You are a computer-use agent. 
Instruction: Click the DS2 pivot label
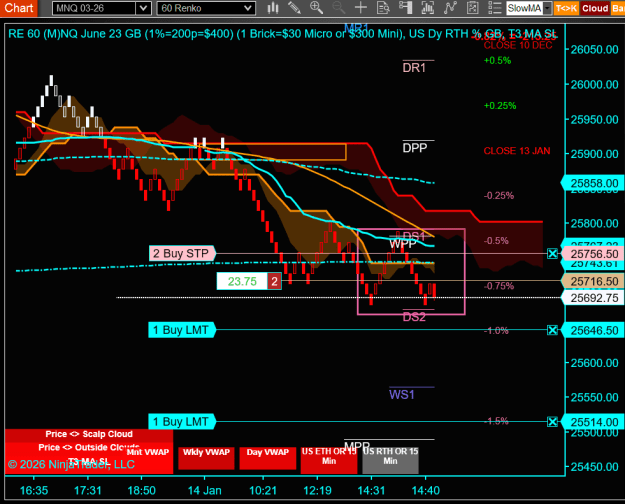coord(414,317)
